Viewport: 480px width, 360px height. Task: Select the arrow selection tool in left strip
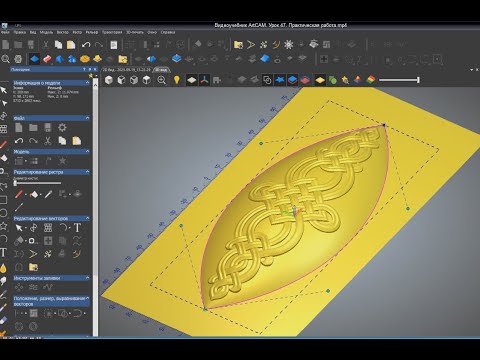3,90
